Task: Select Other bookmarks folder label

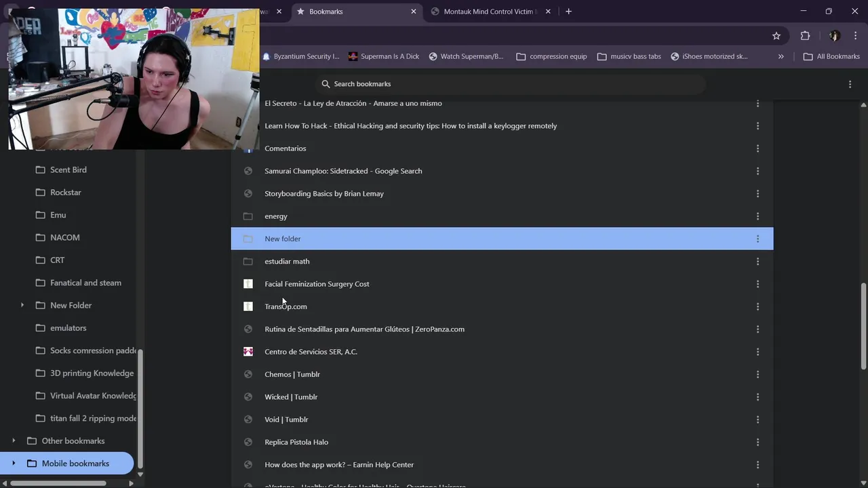Action: pos(73,441)
